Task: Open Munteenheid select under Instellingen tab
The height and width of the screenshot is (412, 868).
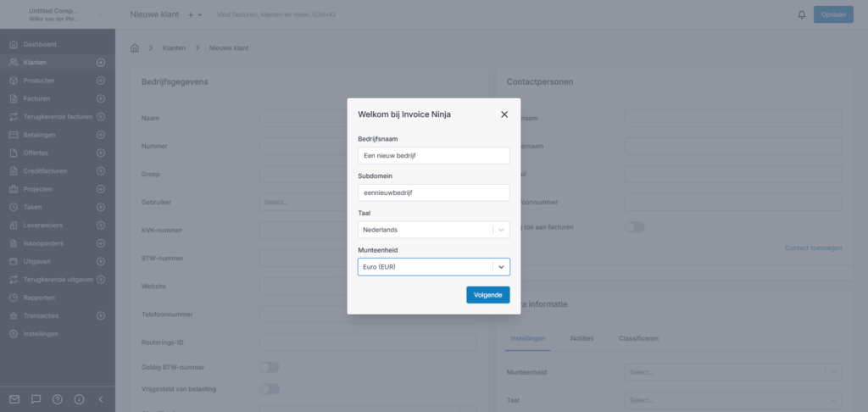Action: [733, 372]
